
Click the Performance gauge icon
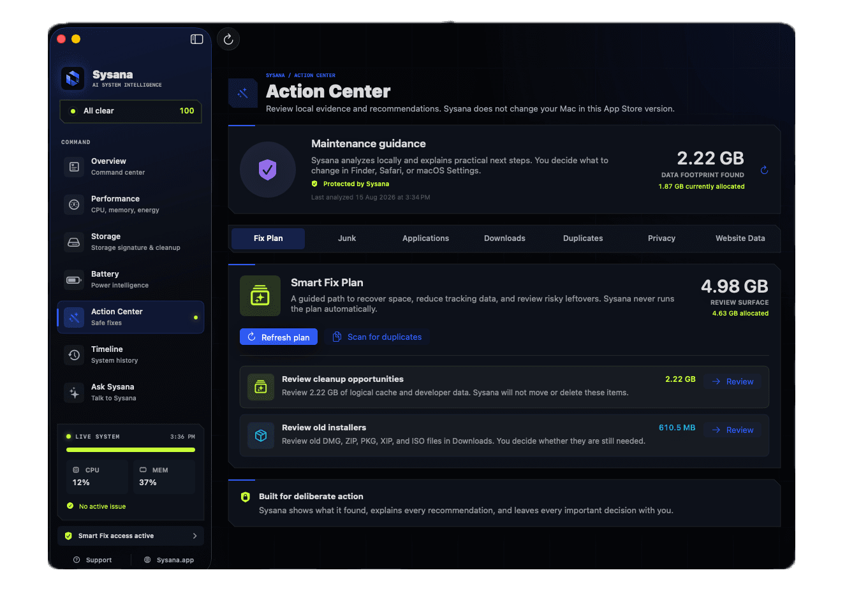click(x=74, y=205)
